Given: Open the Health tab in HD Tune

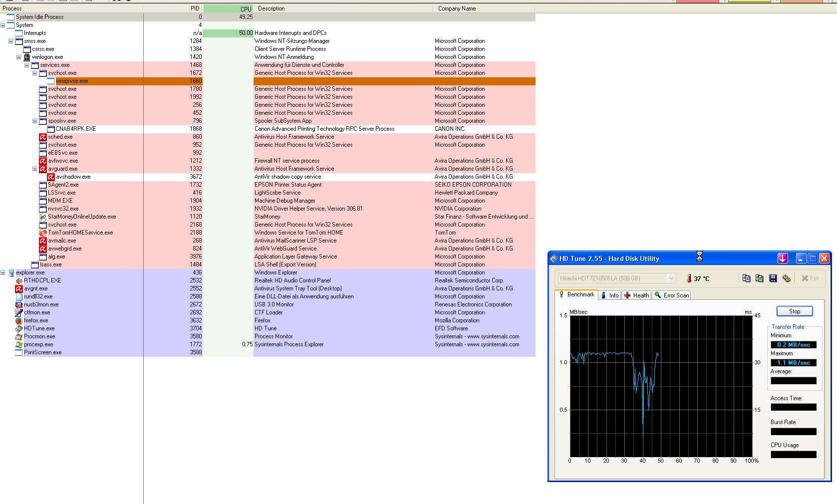Looking at the screenshot, I should click(636, 295).
